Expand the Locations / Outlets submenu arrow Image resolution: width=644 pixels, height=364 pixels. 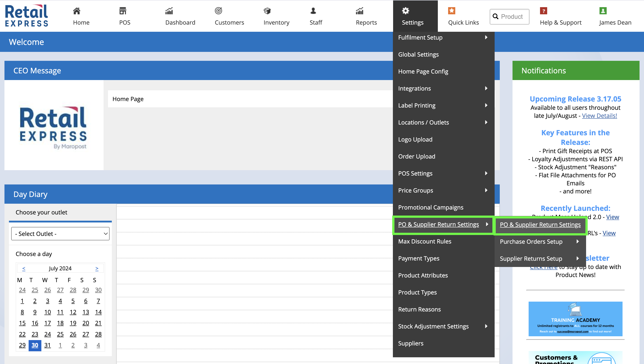486,122
